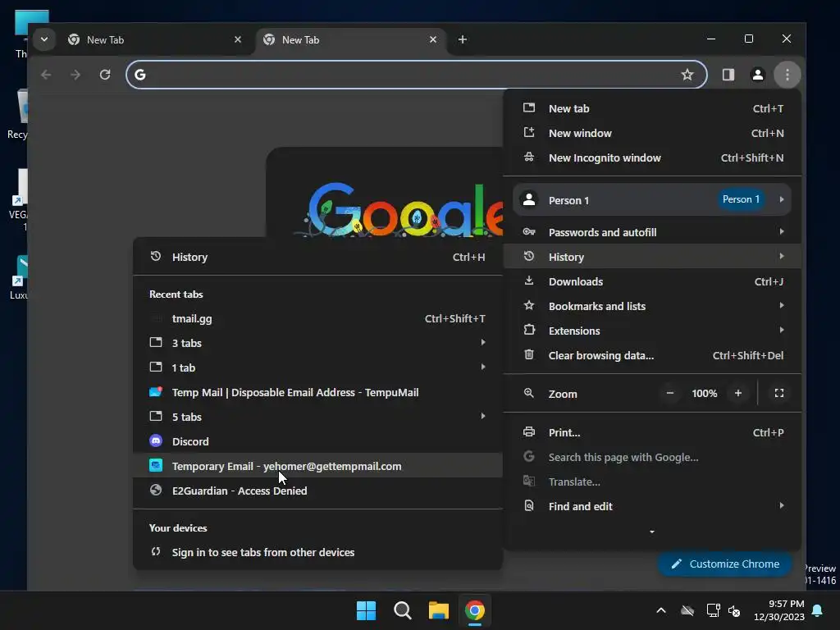Close the second New Tab

433,39
